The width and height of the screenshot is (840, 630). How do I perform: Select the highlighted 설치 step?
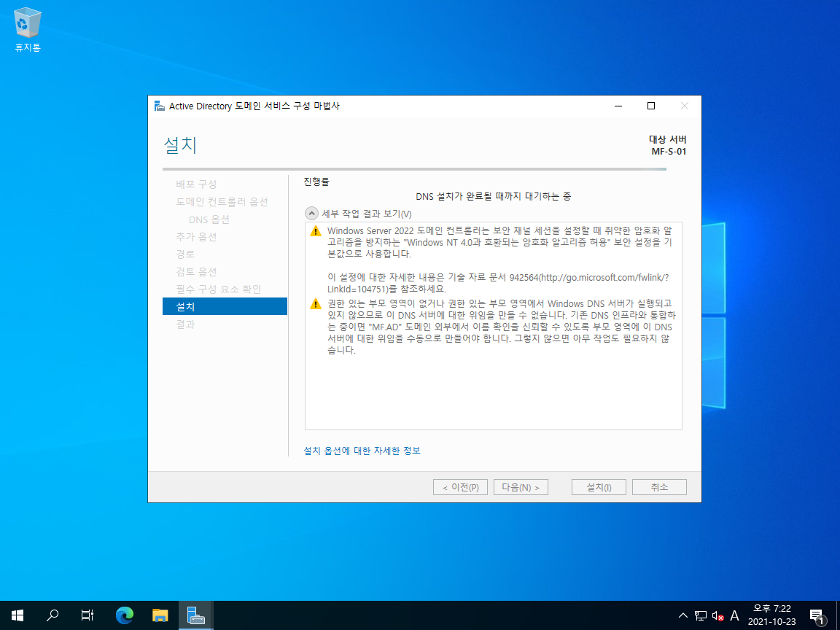click(x=225, y=306)
